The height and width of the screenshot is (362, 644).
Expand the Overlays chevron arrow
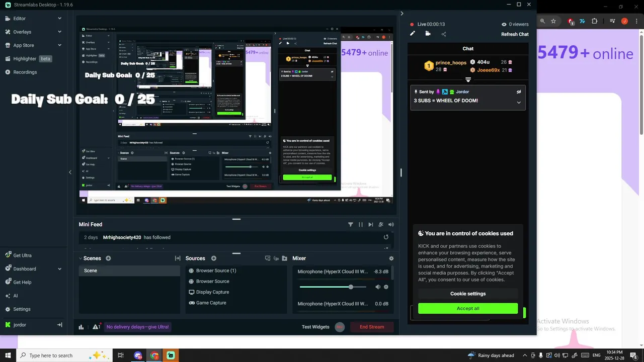click(59, 32)
